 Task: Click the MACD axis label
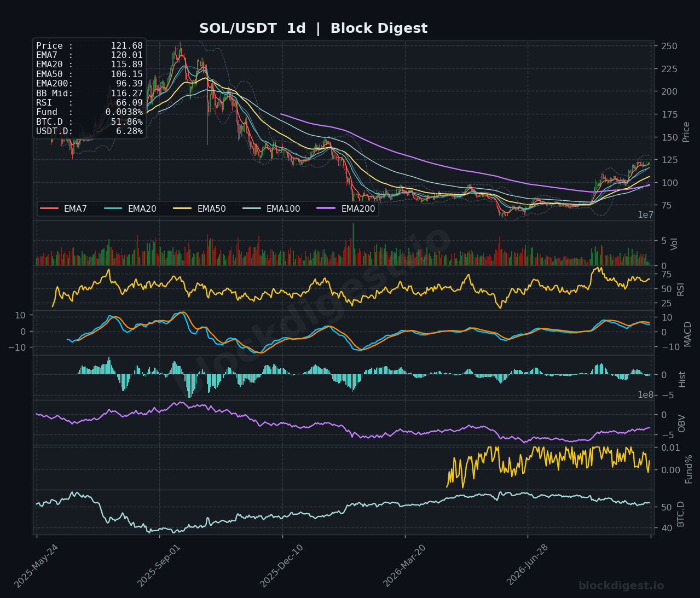[688, 334]
